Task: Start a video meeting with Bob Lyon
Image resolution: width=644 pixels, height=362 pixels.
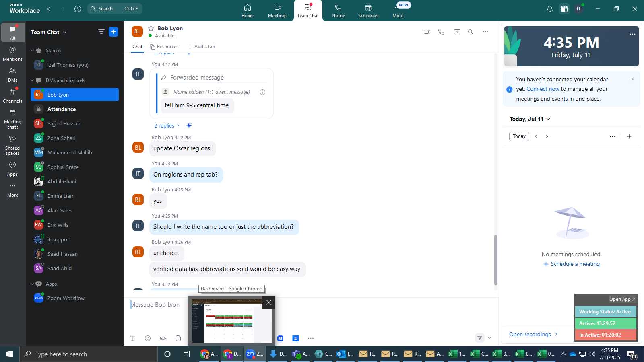Action: [x=427, y=32]
